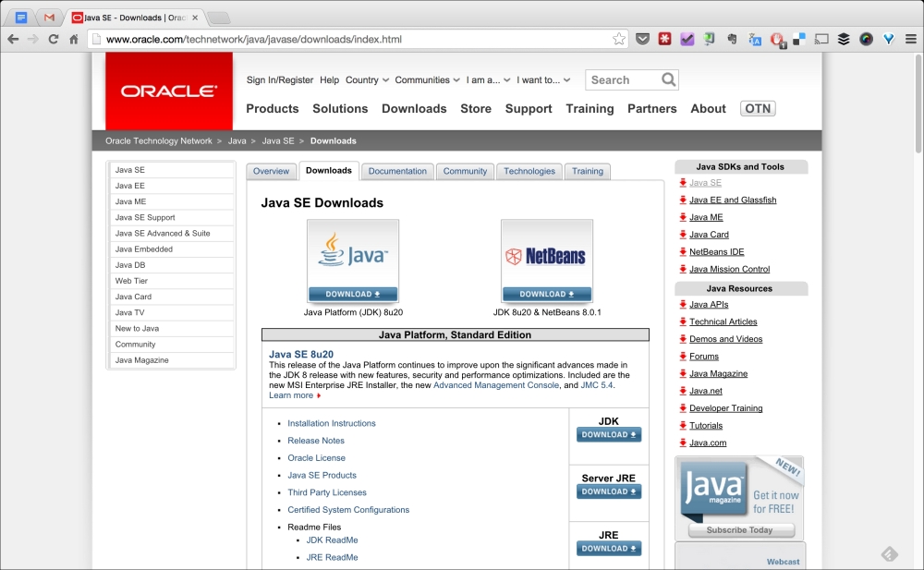924x570 pixels.
Task: Switch to the Documentation tab
Action: (397, 171)
